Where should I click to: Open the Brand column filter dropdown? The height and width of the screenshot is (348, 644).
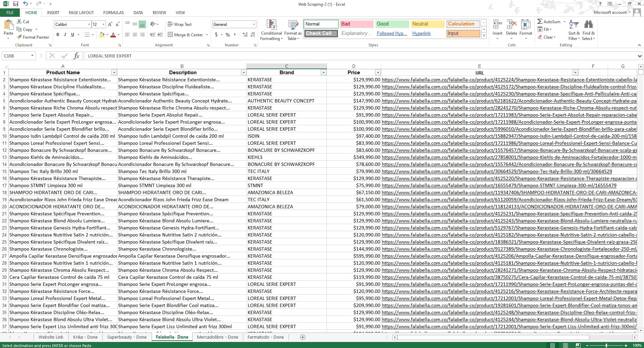324,73
